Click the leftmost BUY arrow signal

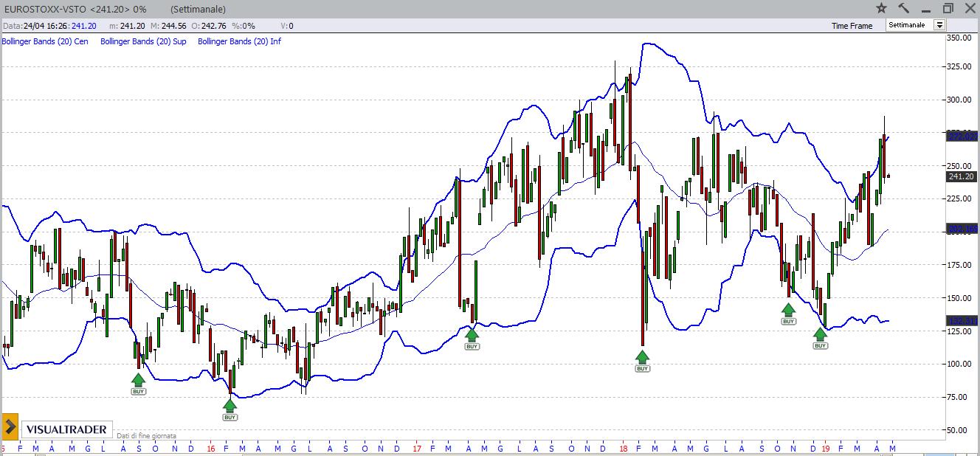[x=138, y=384]
